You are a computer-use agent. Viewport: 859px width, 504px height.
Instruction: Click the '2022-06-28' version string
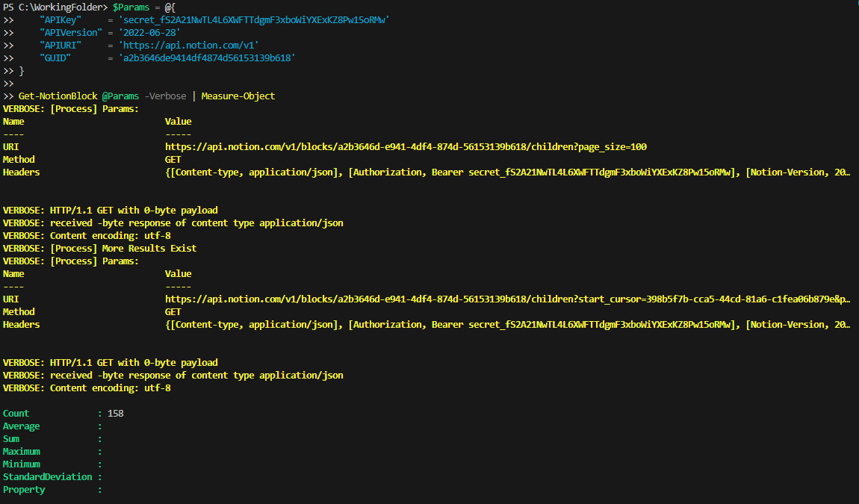point(149,33)
